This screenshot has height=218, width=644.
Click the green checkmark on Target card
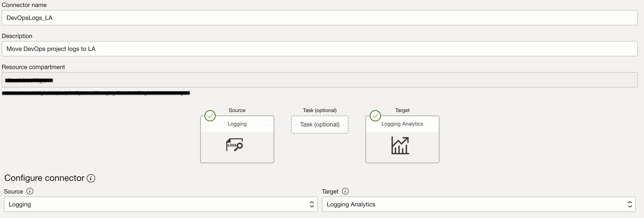tap(375, 116)
